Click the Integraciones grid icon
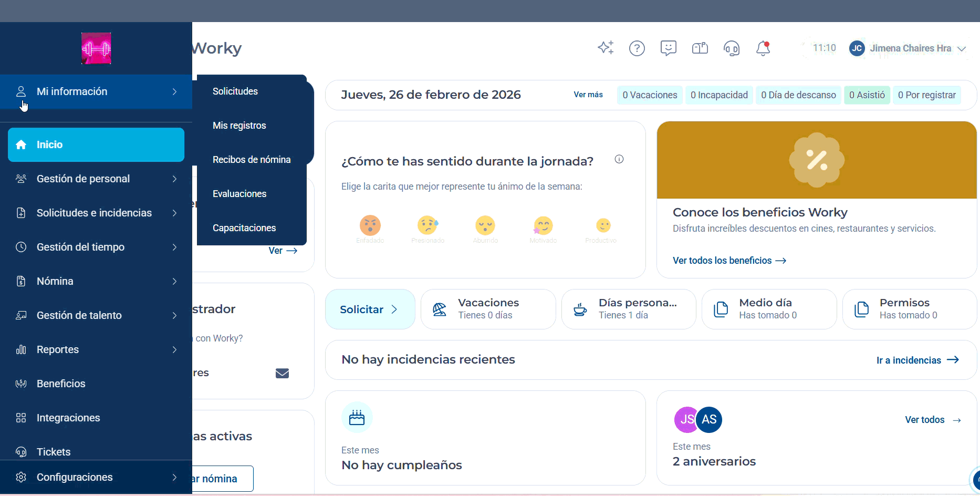 click(21, 418)
